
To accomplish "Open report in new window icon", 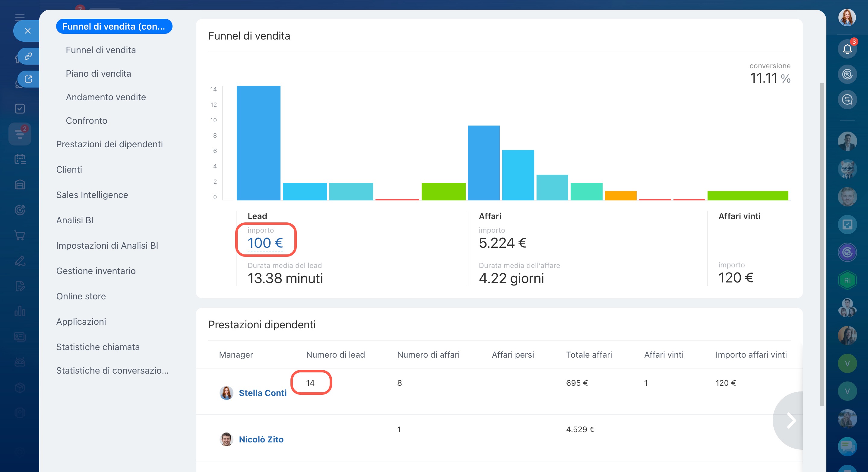I will tap(28, 79).
